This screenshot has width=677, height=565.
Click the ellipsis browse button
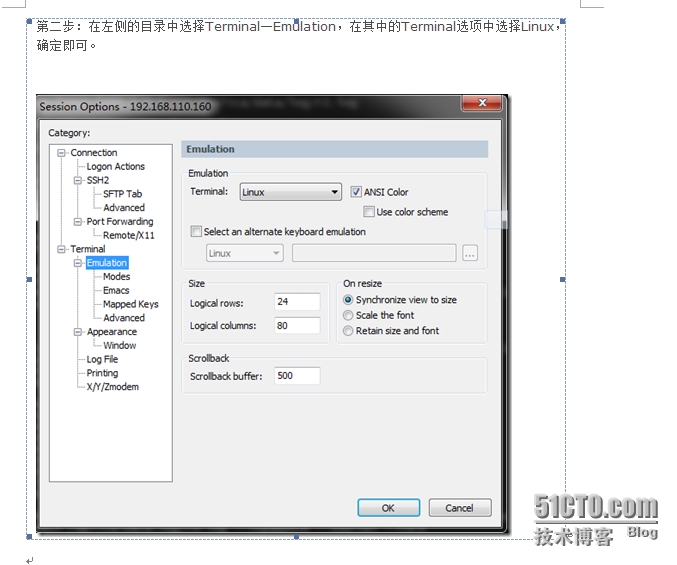tap(470, 253)
